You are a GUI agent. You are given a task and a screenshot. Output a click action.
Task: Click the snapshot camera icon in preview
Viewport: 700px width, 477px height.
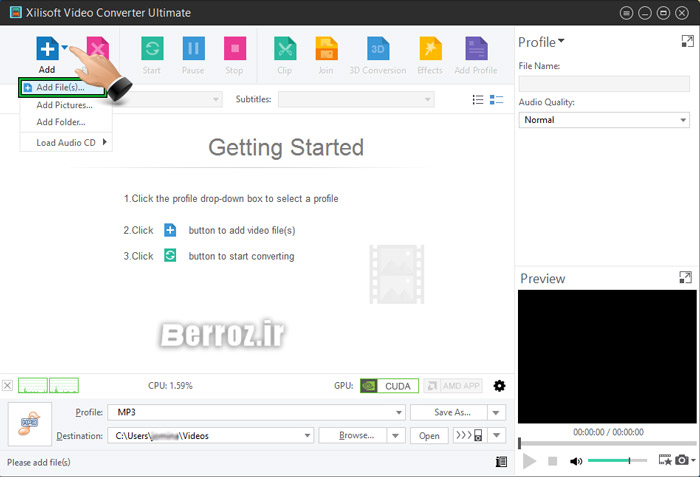pos(682,460)
